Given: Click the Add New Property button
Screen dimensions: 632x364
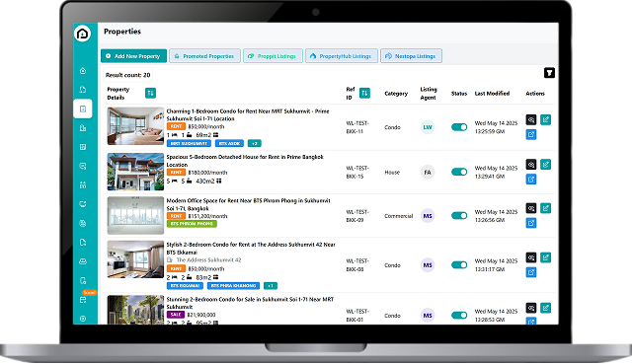Looking at the screenshot, I should (x=133, y=56).
